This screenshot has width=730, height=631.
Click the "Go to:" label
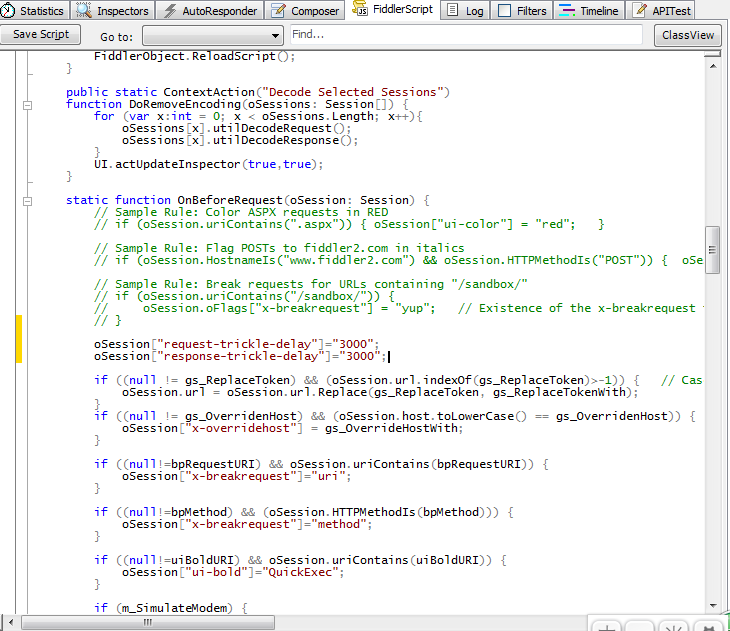[x=116, y=37]
